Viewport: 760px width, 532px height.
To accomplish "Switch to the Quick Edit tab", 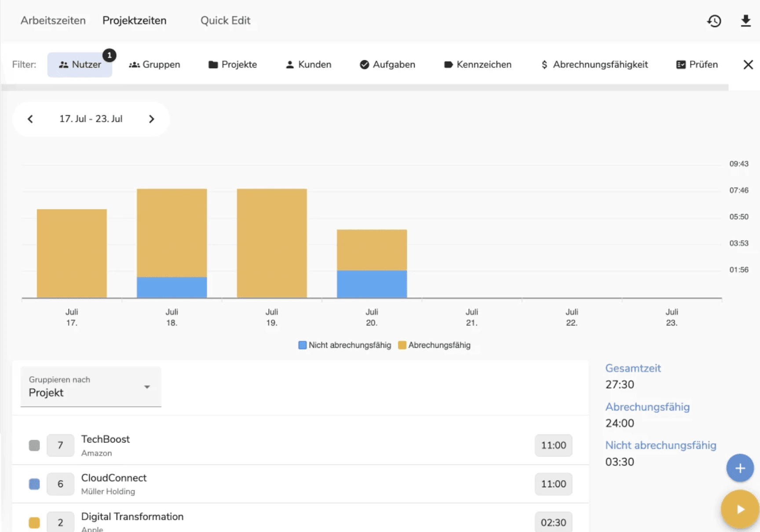I will (225, 21).
